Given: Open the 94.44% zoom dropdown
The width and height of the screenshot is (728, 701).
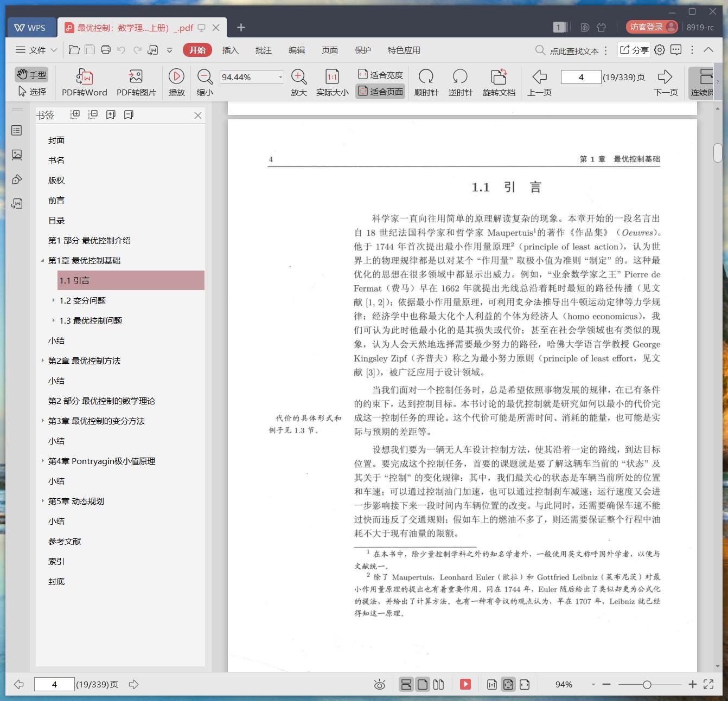Looking at the screenshot, I should pos(280,77).
